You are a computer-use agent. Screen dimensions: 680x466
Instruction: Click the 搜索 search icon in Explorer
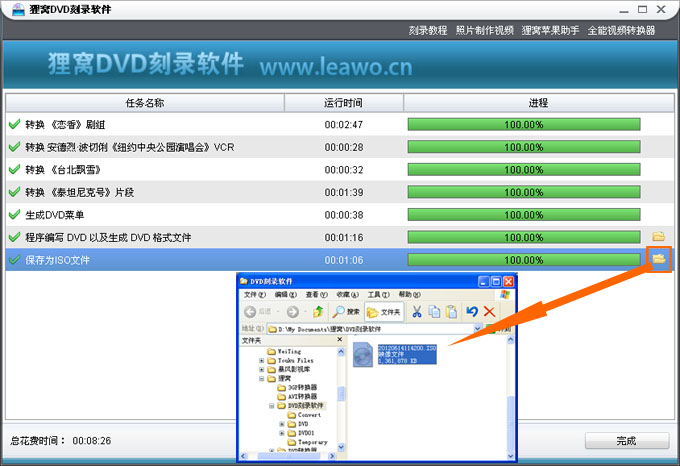click(347, 311)
